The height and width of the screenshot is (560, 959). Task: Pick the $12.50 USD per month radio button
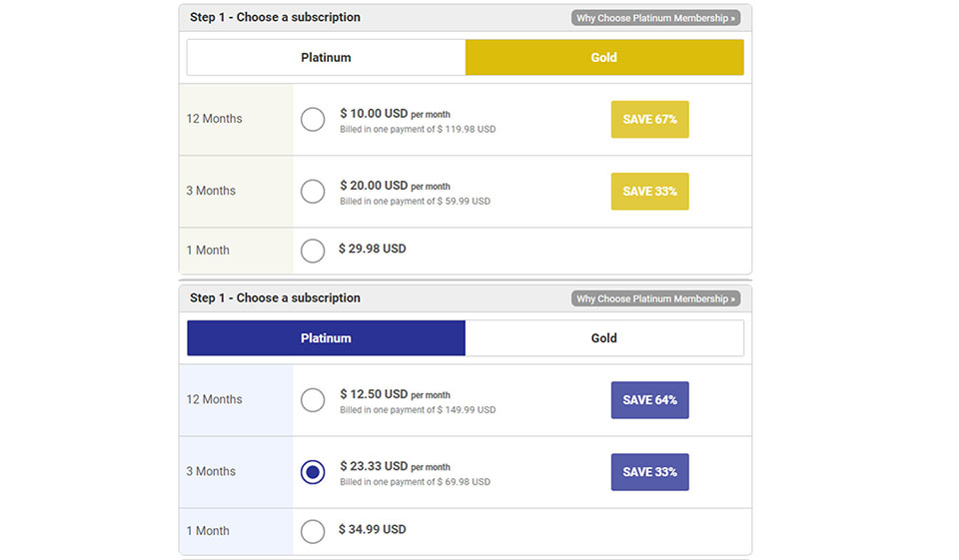[x=313, y=400]
